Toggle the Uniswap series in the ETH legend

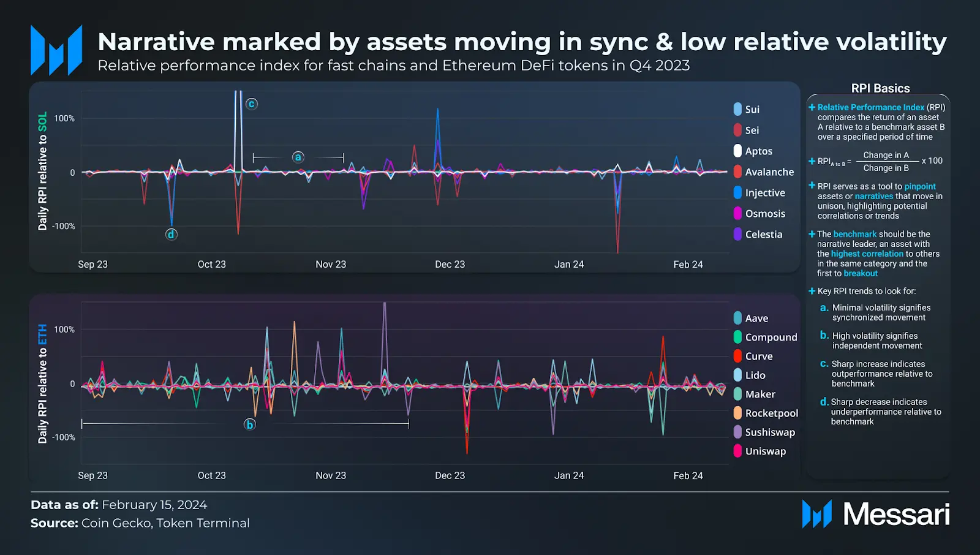click(x=764, y=451)
